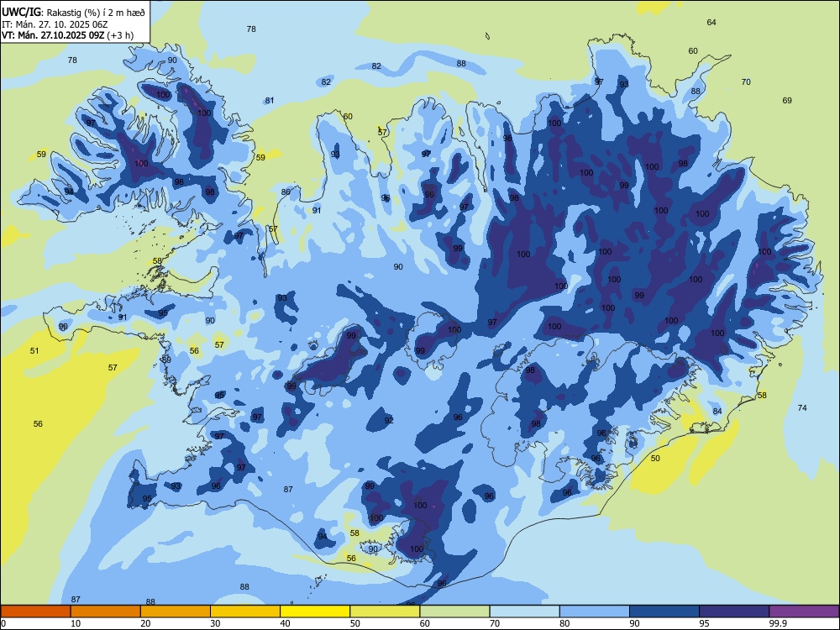
Task: Select the indigo 95–99.9 legend swatch
Action: pyautogui.click(x=734, y=612)
